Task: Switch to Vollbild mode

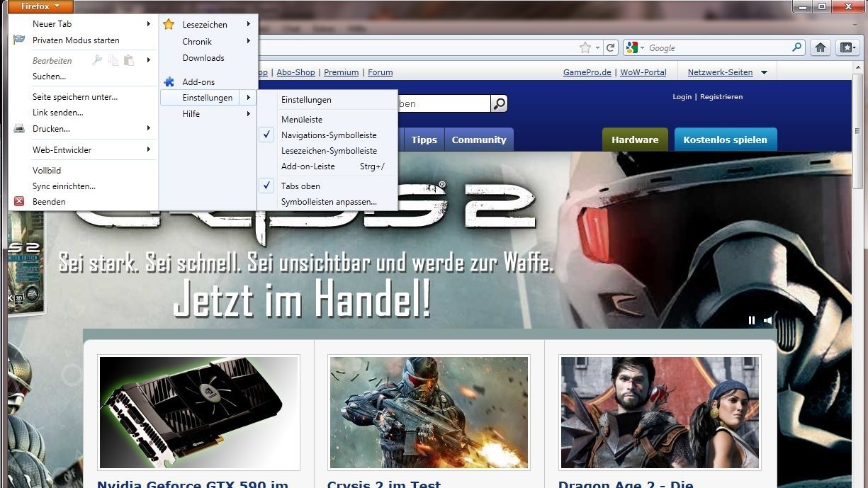Action: [x=47, y=170]
